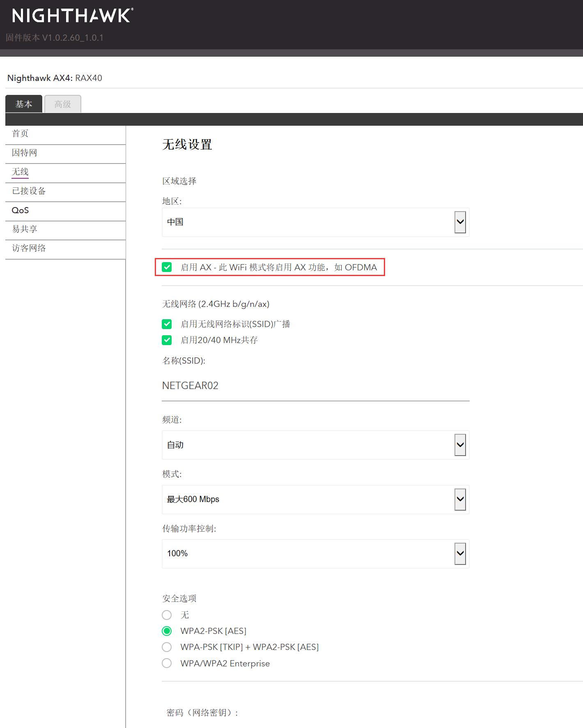
Task: Open the 无线 sidebar item
Action: pyautogui.click(x=65, y=172)
